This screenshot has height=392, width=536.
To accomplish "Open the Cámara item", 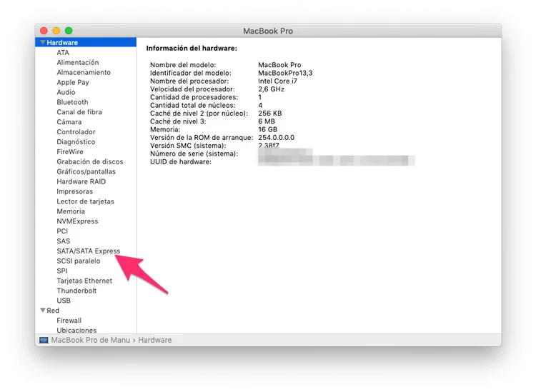I will [69, 122].
